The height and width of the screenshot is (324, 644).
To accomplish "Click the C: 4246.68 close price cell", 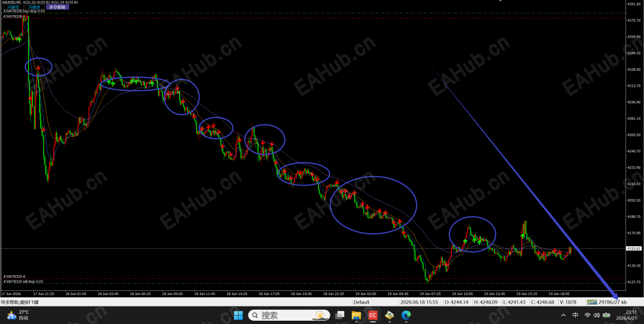I will coord(543,302).
